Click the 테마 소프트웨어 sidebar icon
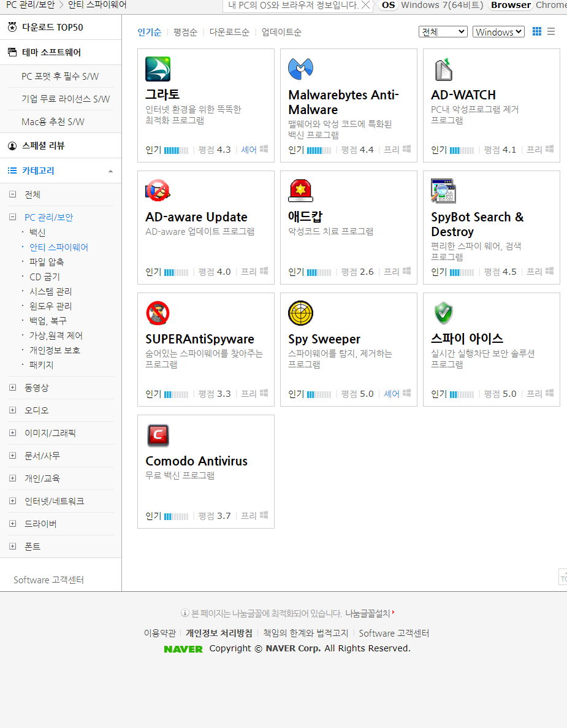The image size is (567, 728). 12,52
